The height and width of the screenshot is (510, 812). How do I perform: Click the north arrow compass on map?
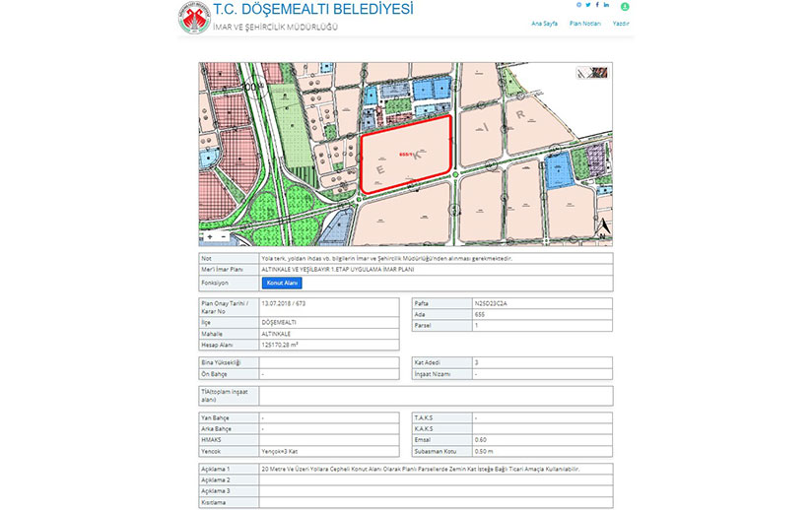point(601,231)
